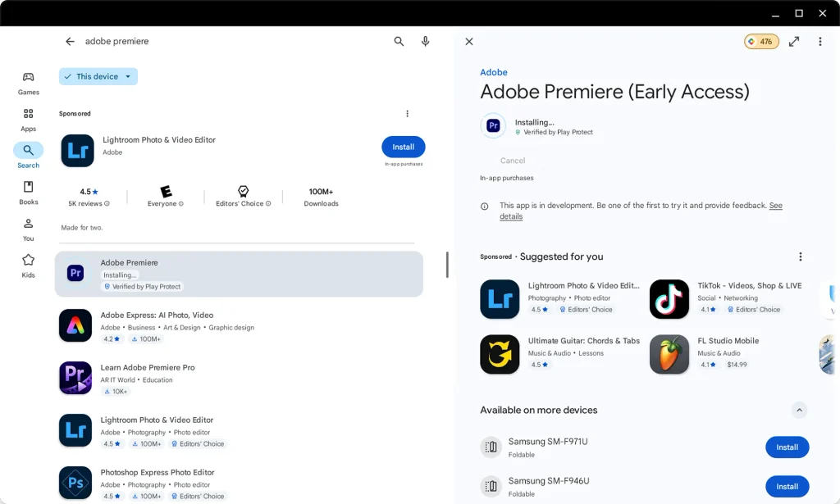Install Lightroom Photo & Video Editor
The height and width of the screenshot is (504, 840).
(404, 148)
